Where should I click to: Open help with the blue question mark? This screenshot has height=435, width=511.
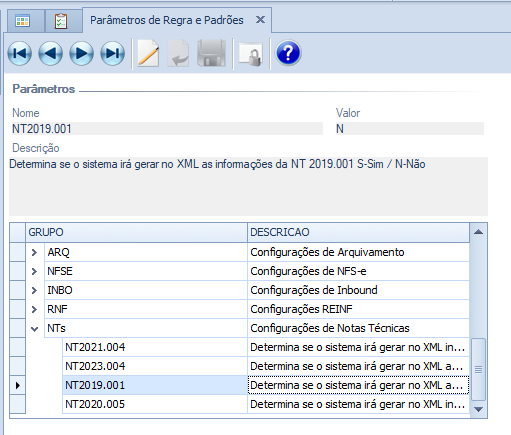(288, 53)
